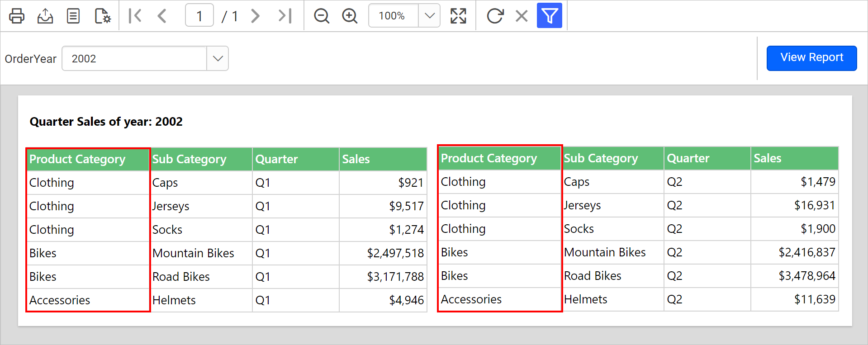The height and width of the screenshot is (345, 868).
Task: Toggle print layout view icon
Action: click(x=73, y=16)
